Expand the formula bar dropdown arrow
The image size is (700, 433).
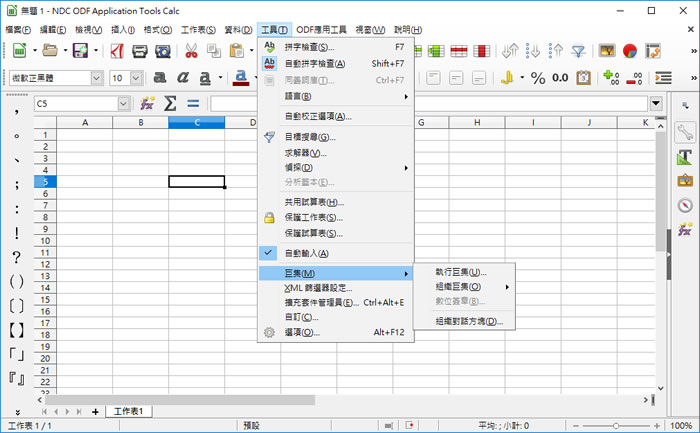click(656, 104)
